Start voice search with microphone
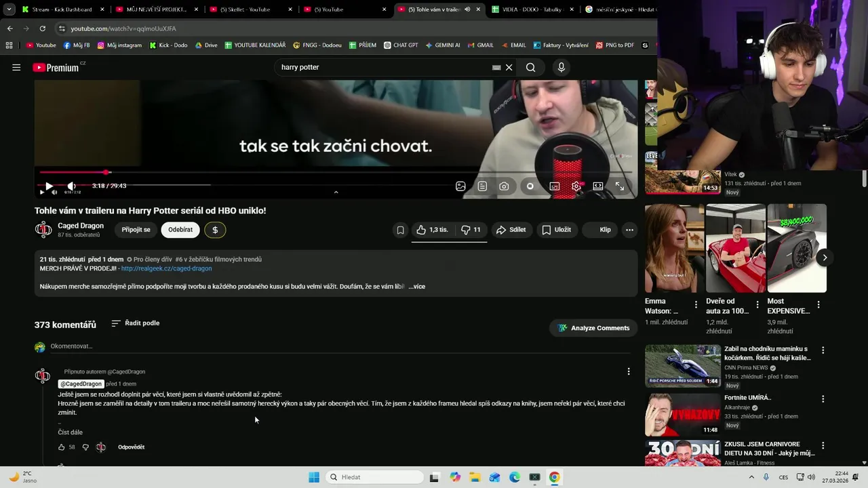868x488 pixels. click(x=561, y=67)
